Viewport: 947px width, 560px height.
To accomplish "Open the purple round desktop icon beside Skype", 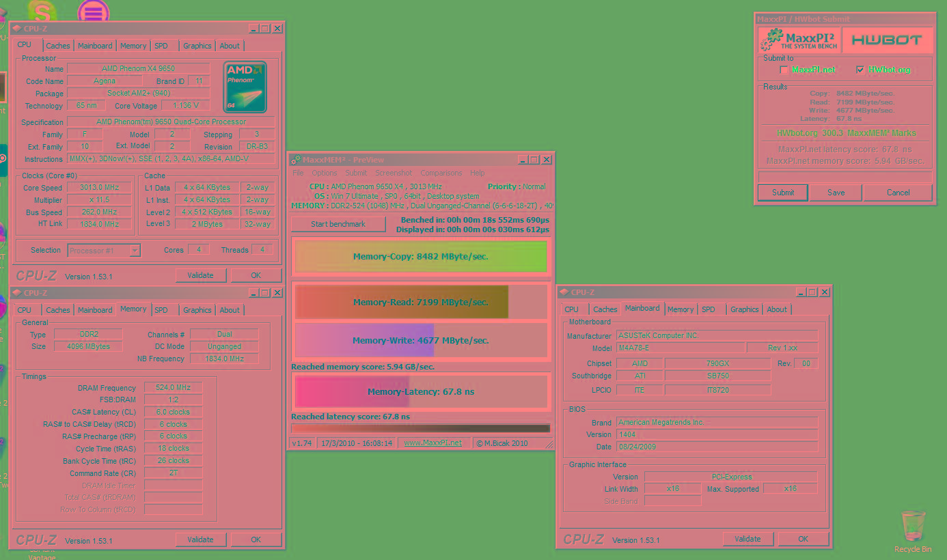I will pos(94,10).
